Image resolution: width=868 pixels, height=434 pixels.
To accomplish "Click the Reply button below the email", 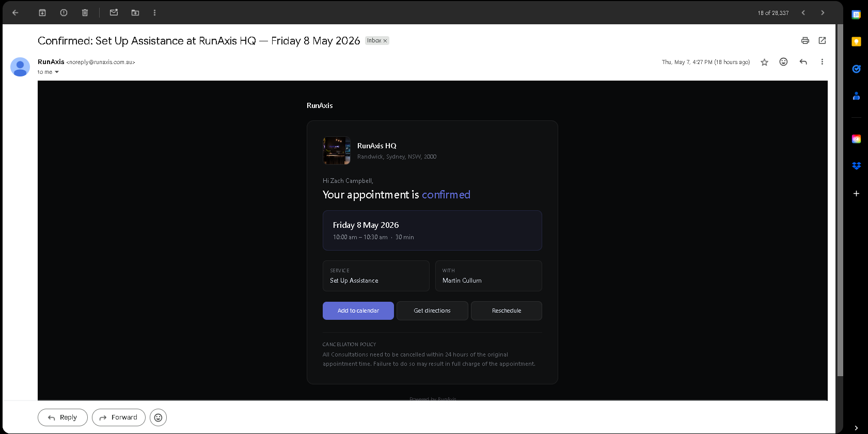I will tap(62, 417).
